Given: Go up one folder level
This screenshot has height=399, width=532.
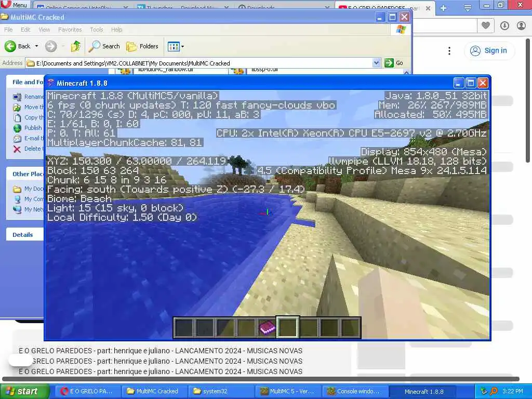Looking at the screenshot, I should (76, 46).
